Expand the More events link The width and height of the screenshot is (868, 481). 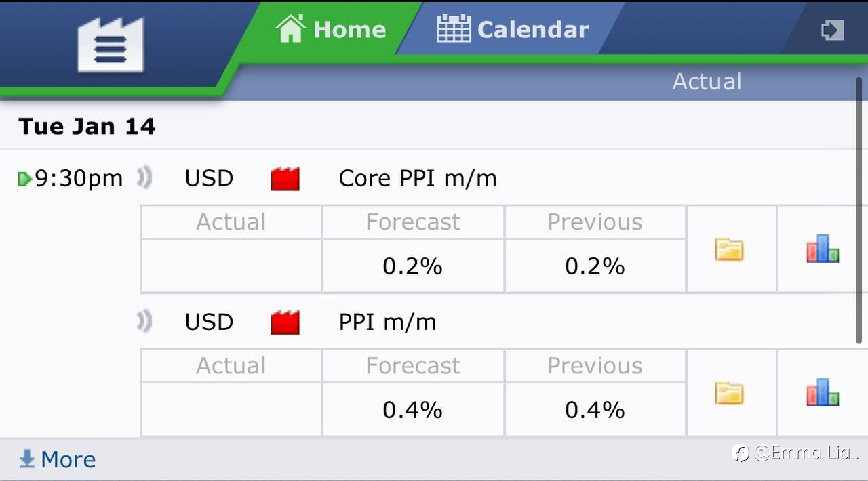tap(68, 459)
